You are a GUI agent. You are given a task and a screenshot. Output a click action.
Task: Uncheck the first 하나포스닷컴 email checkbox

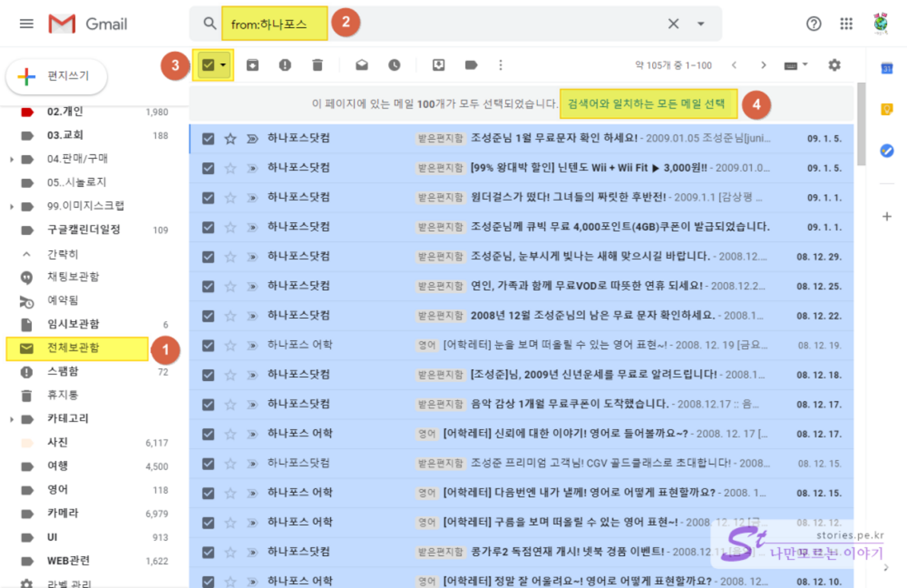coord(208,138)
